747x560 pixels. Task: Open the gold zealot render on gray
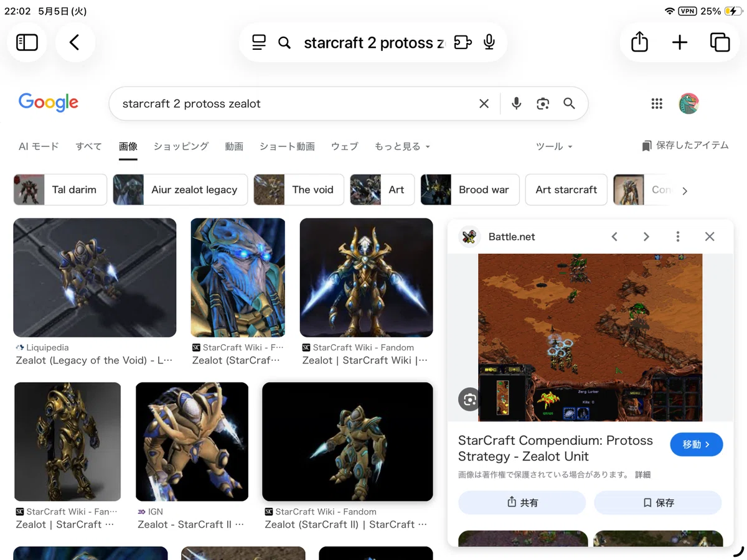(67, 442)
